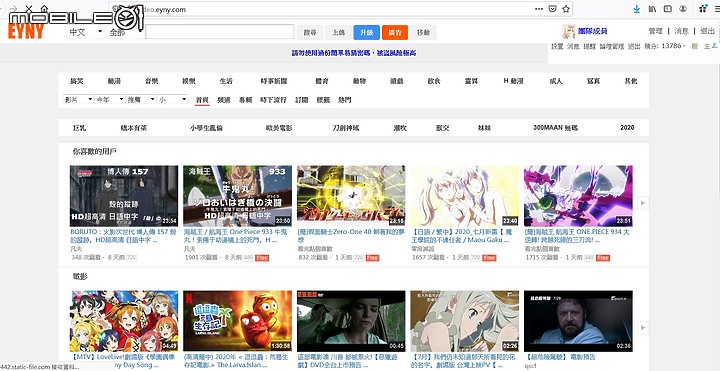
Task: Open the 推薦 sort filter dropdown
Action: pyautogui.click(x=141, y=99)
